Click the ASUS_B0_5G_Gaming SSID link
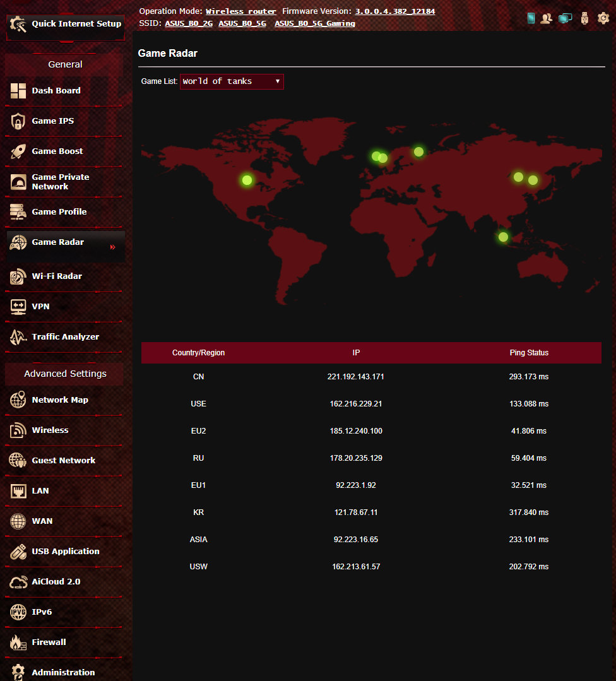 pyautogui.click(x=314, y=23)
